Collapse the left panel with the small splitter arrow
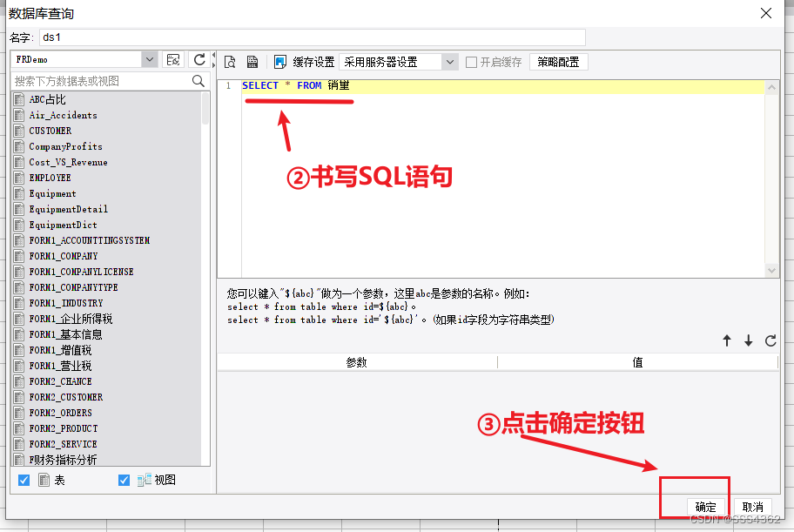 213,55
